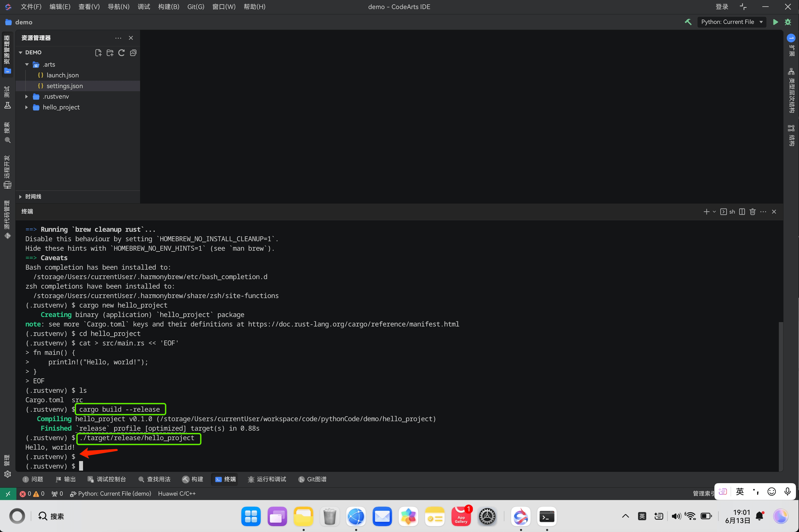Collapse the DEMO root folder
Viewport: 799px width, 532px height.
(21, 52)
